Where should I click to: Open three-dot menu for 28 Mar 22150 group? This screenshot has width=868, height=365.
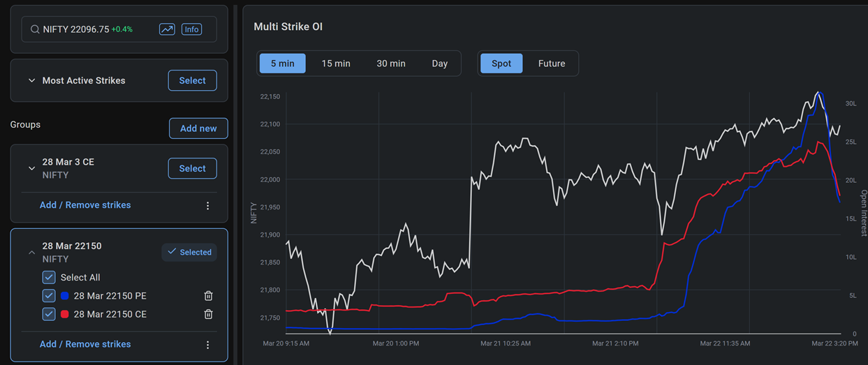click(207, 345)
